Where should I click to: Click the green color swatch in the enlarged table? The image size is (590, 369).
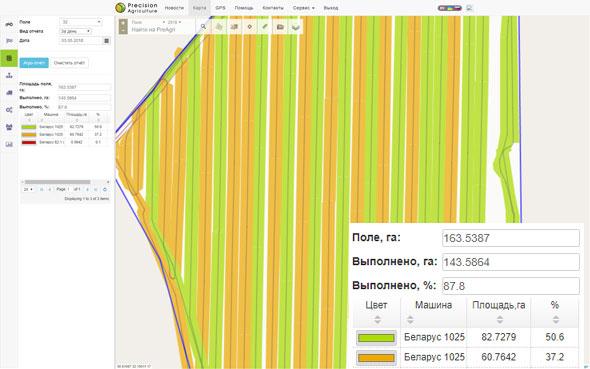(x=376, y=338)
